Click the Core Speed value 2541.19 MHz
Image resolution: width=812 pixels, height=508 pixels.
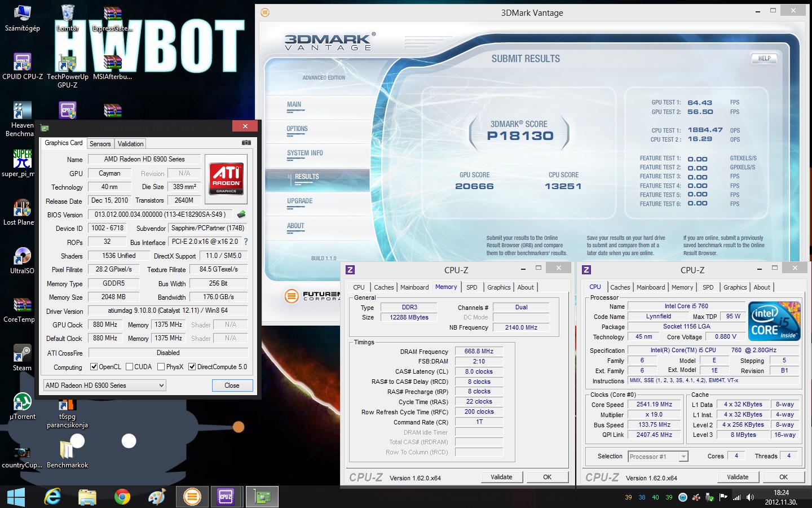point(654,404)
